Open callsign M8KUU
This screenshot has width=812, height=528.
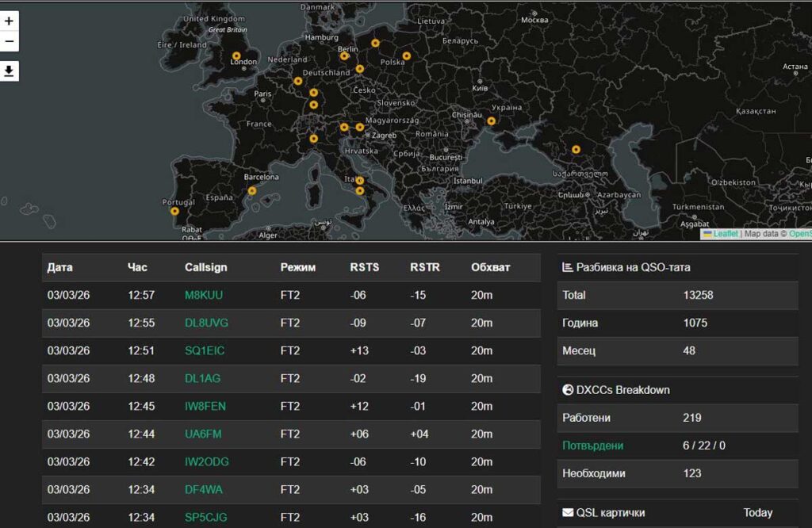tap(204, 295)
